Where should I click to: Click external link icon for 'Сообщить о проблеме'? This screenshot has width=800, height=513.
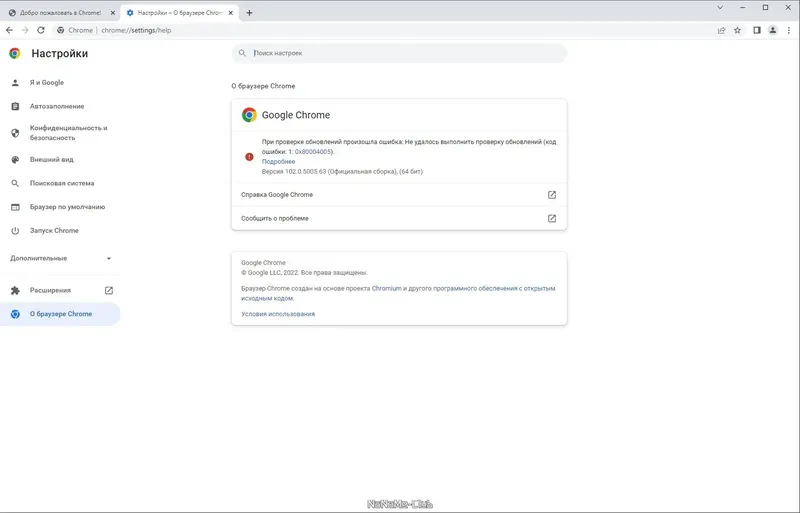tap(552, 218)
